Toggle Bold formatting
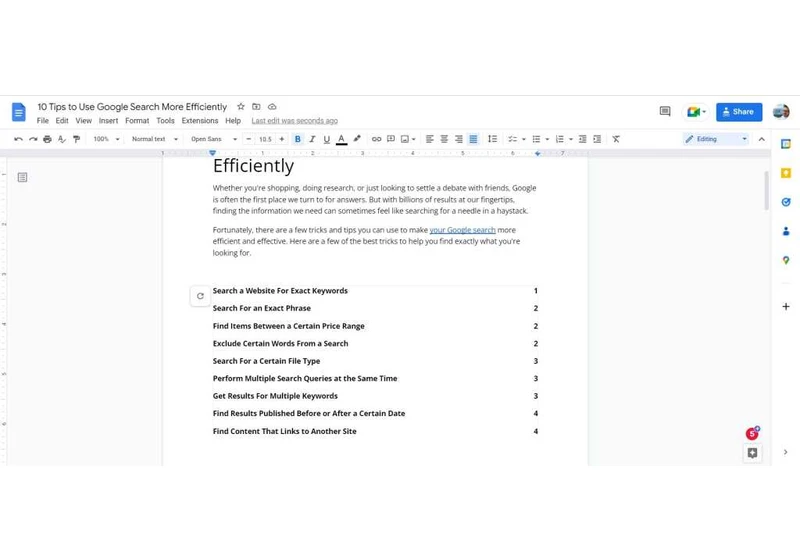The height and width of the screenshot is (560, 800). 297,139
